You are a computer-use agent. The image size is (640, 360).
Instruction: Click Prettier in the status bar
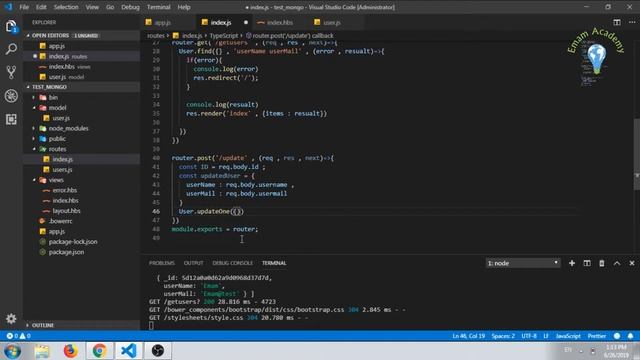click(x=597, y=336)
